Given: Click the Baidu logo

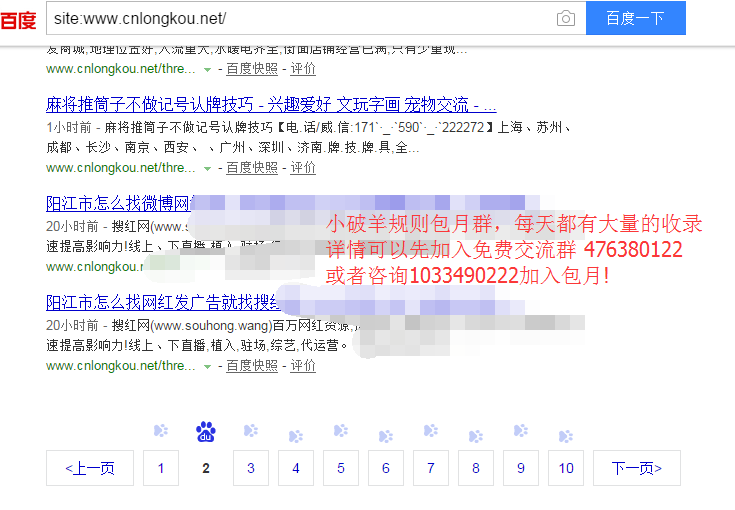Looking at the screenshot, I should [x=18, y=20].
